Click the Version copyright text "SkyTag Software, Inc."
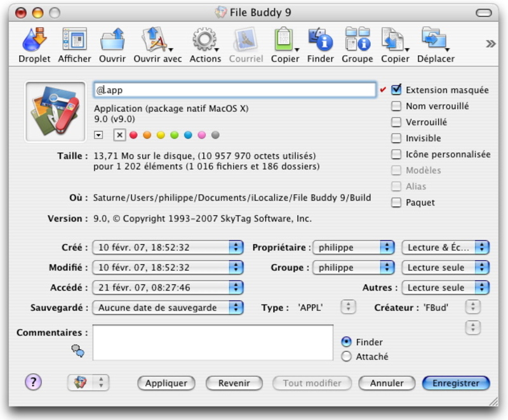The image size is (508, 420). (266, 219)
